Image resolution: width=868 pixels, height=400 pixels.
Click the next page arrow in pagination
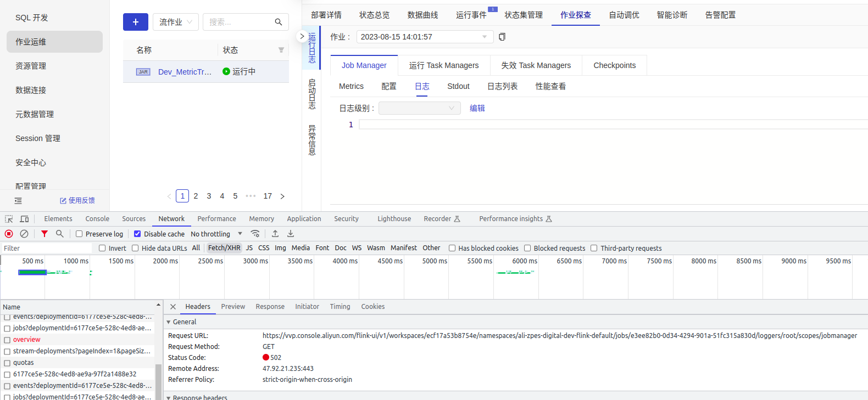tap(282, 196)
